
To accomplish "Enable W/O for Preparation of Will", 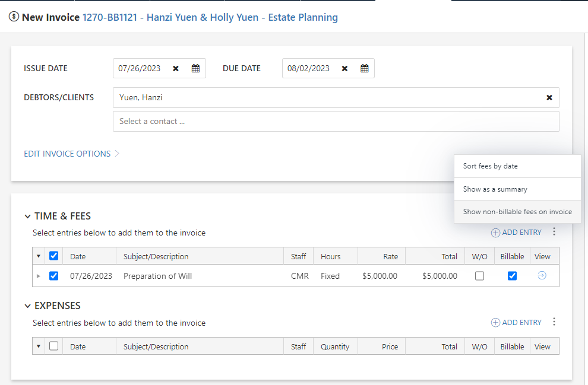I will 479,275.
